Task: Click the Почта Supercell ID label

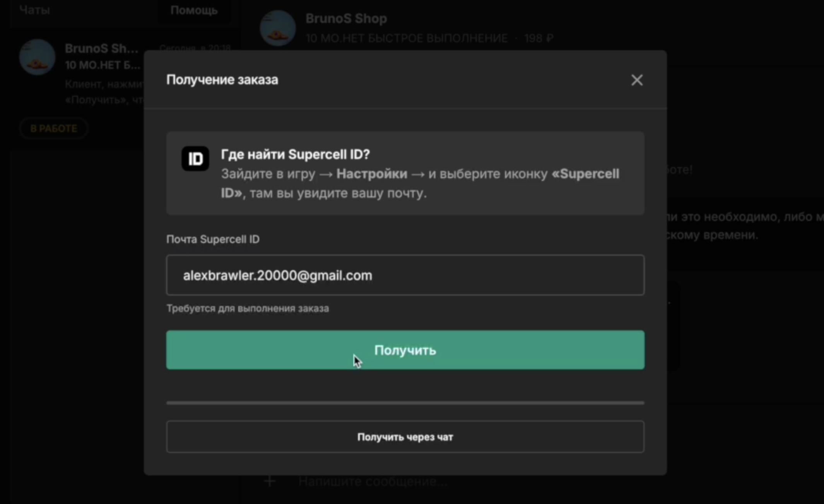Action: point(213,239)
